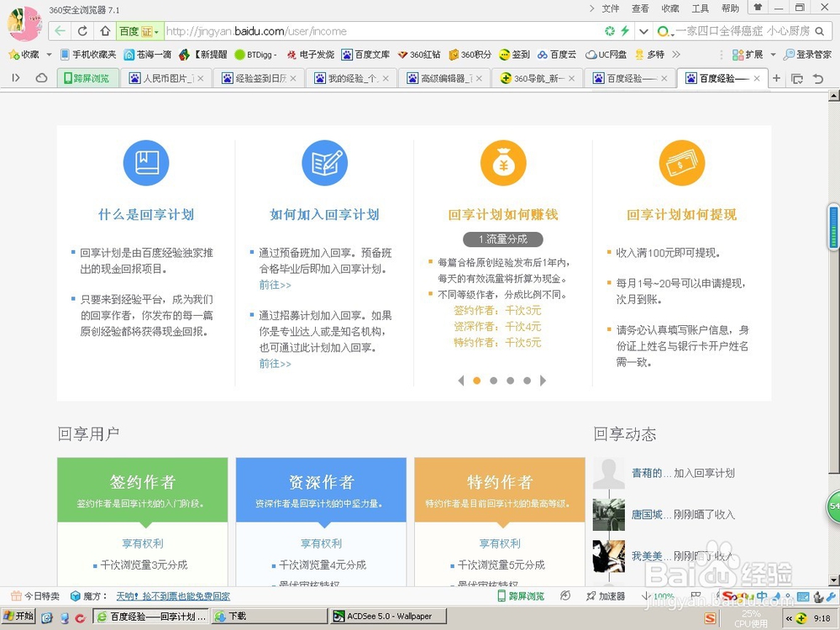The width and height of the screenshot is (840, 630).
Task: Go to browser home page icon
Action: [105, 31]
